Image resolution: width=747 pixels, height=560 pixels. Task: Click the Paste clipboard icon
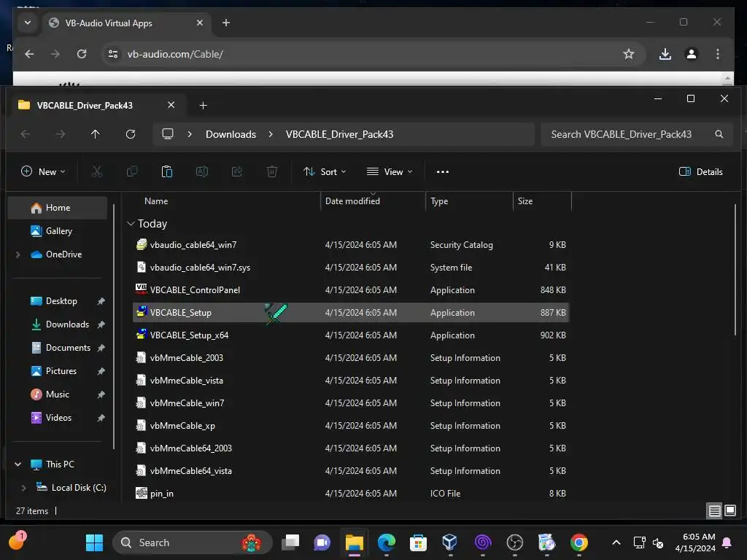click(x=167, y=171)
